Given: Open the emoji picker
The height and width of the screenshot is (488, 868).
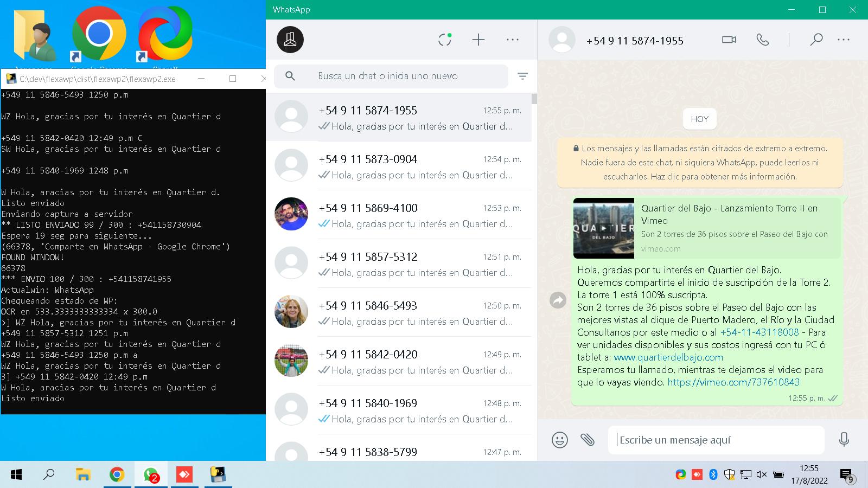Looking at the screenshot, I should click(559, 440).
